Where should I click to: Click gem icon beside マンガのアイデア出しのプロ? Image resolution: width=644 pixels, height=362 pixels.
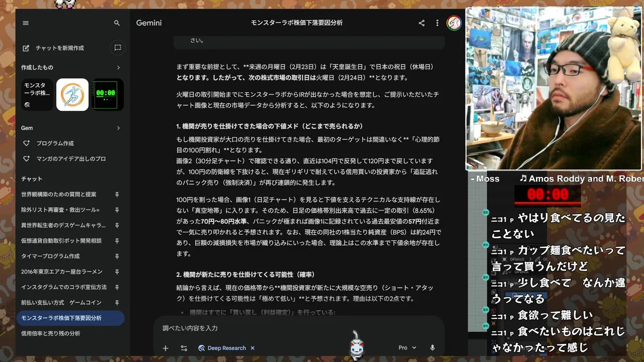(27, 159)
